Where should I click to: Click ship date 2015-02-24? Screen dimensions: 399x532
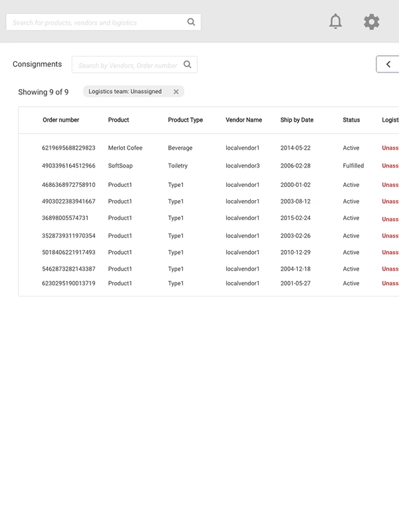(295, 218)
